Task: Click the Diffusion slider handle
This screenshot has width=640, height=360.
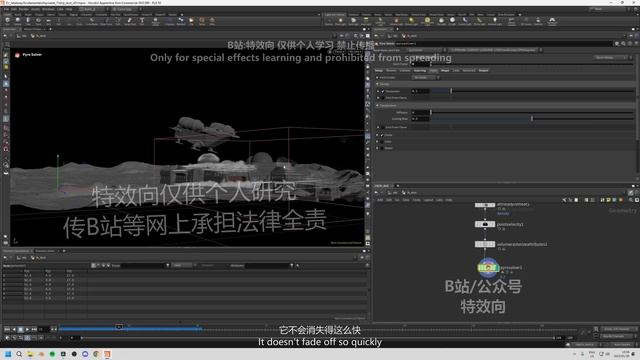Action: tap(431, 112)
